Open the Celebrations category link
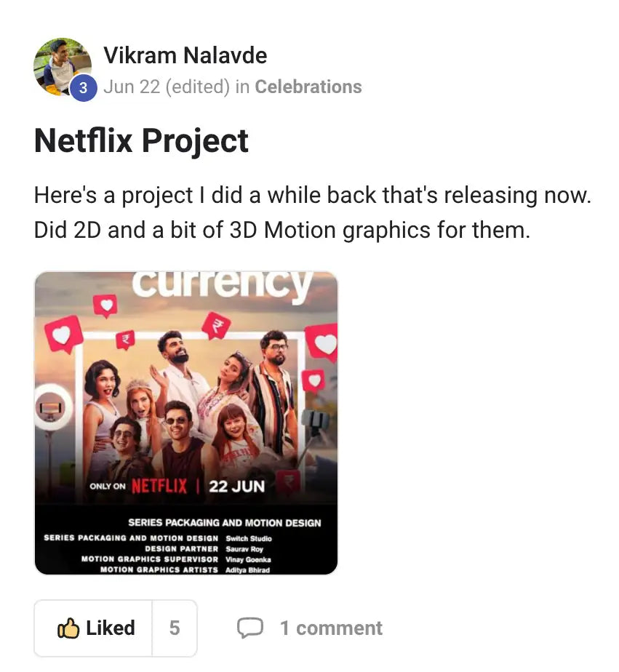619x672 pixels. [x=308, y=87]
